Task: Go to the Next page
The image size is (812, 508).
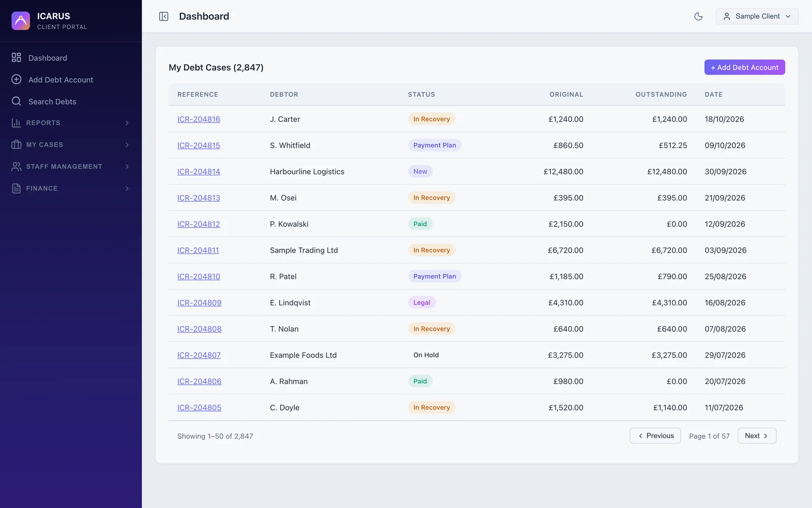Action: click(x=757, y=436)
